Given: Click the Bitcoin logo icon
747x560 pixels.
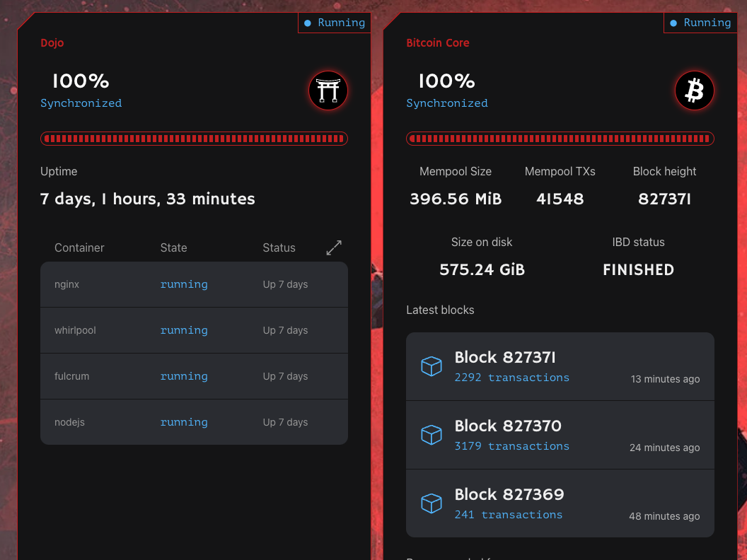Looking at the screenshot, I should pos(694,91).
